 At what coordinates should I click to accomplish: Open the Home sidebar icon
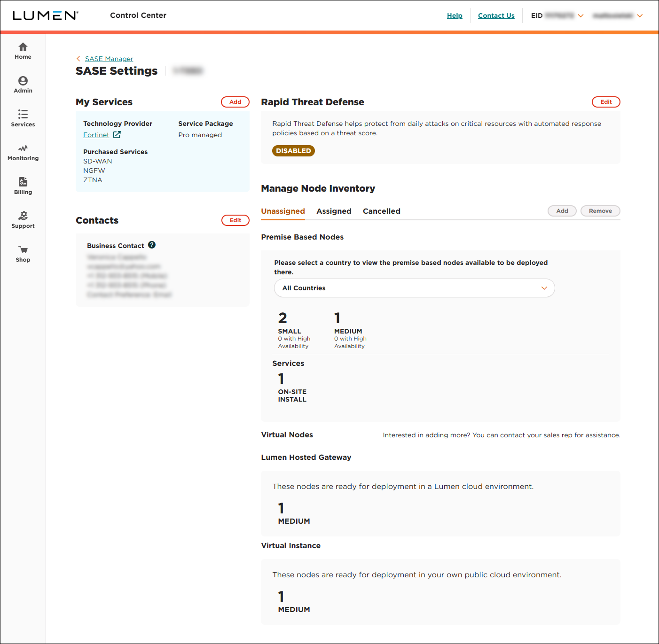[x=23, y=51]
